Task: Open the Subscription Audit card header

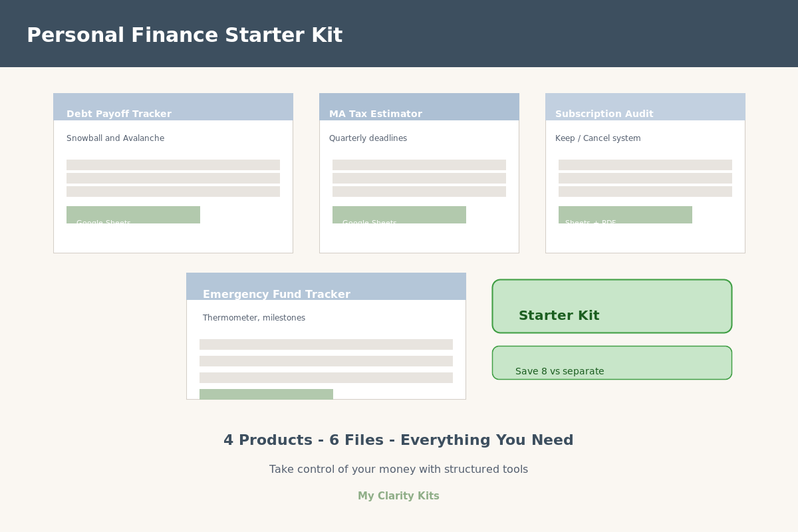Action: click(645, 107)
